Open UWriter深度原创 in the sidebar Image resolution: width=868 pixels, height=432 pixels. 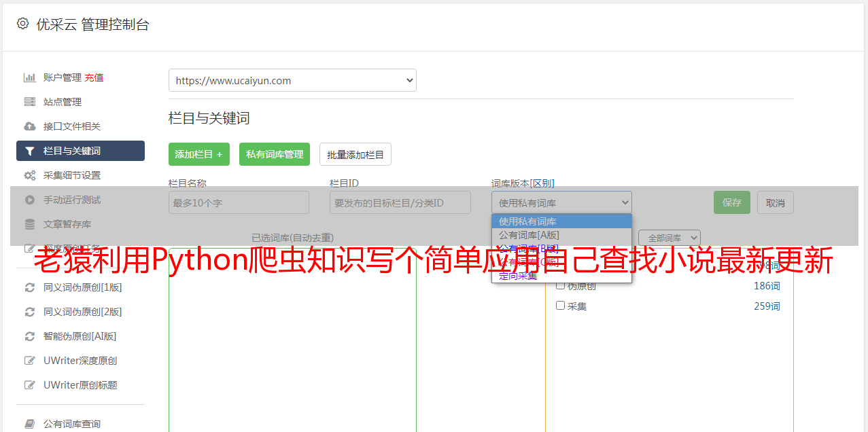pyautogui.click(x=80, y=361)
